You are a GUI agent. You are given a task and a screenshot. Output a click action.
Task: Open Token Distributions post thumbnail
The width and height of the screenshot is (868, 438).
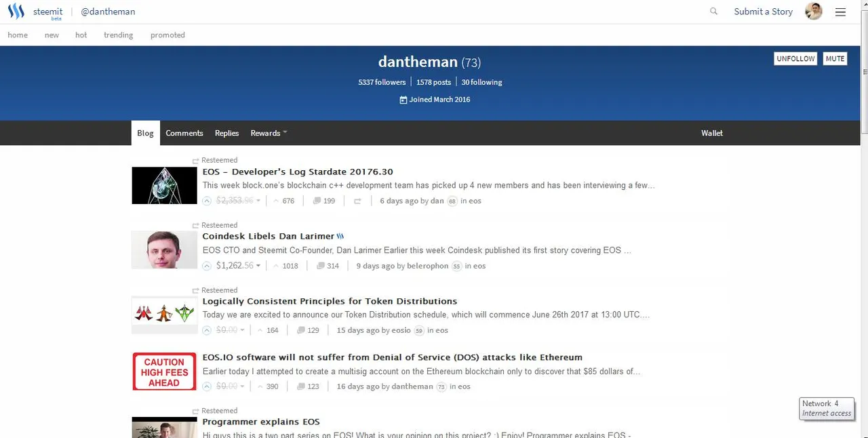coord(164,315)
